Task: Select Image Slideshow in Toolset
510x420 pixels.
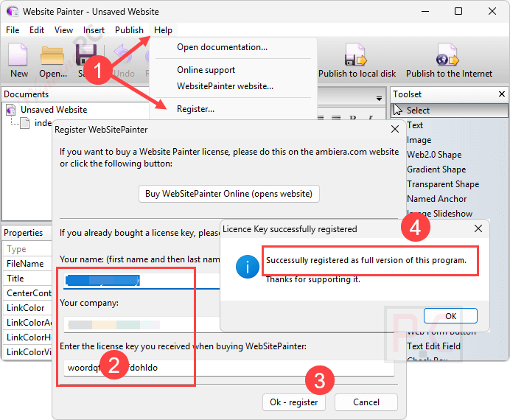Action: (440, 214)
